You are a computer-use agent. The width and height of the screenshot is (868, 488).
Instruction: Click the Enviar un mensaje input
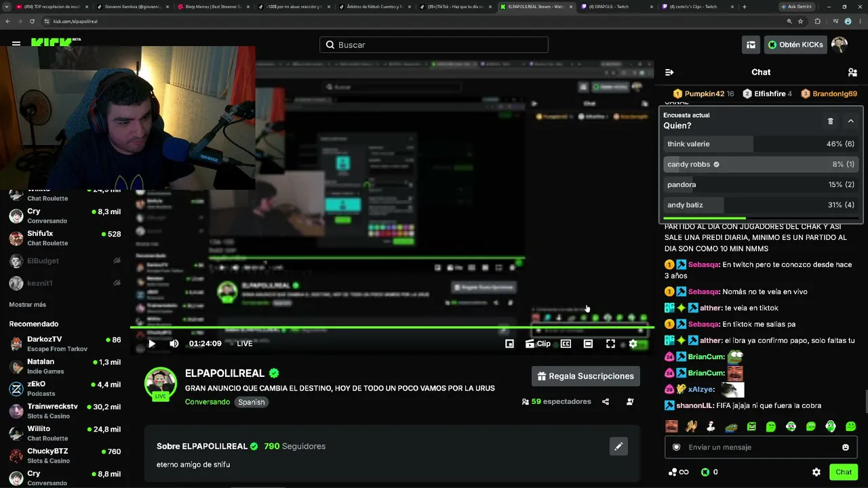[761, 447]
